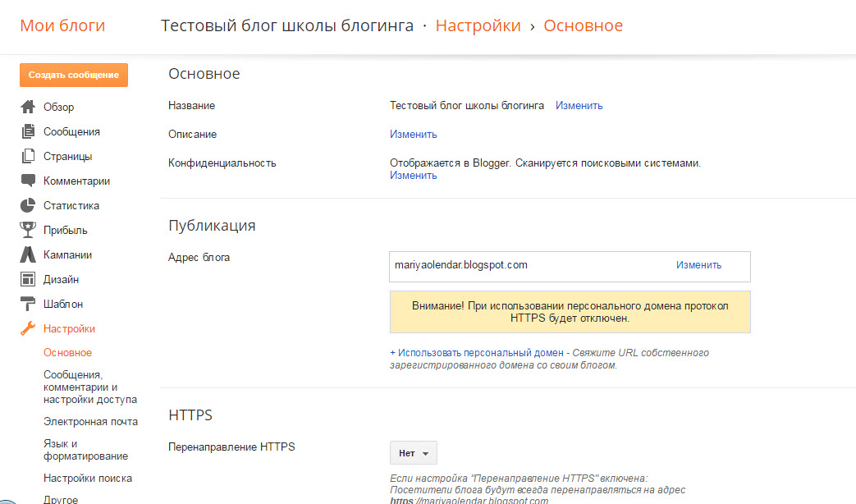Open "Язык и форматирование" settings
Image resolution: width=856 pixels, height=504 pixels.
[x=85, y=450]
